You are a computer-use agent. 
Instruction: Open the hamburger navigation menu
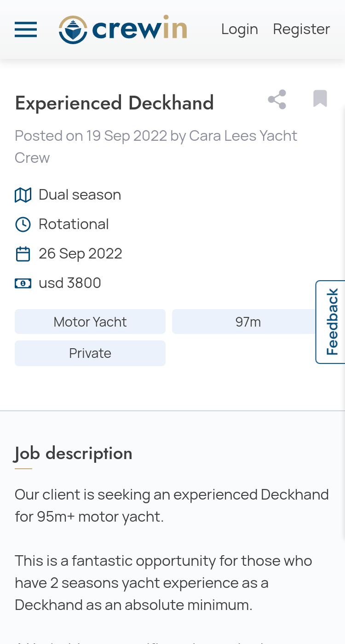[26, 30]
